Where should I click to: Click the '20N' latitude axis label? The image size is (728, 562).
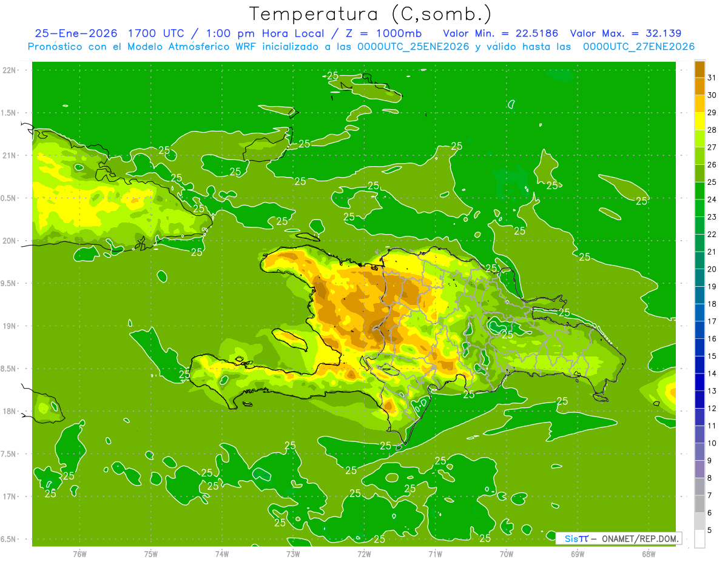tap(8, 241)
